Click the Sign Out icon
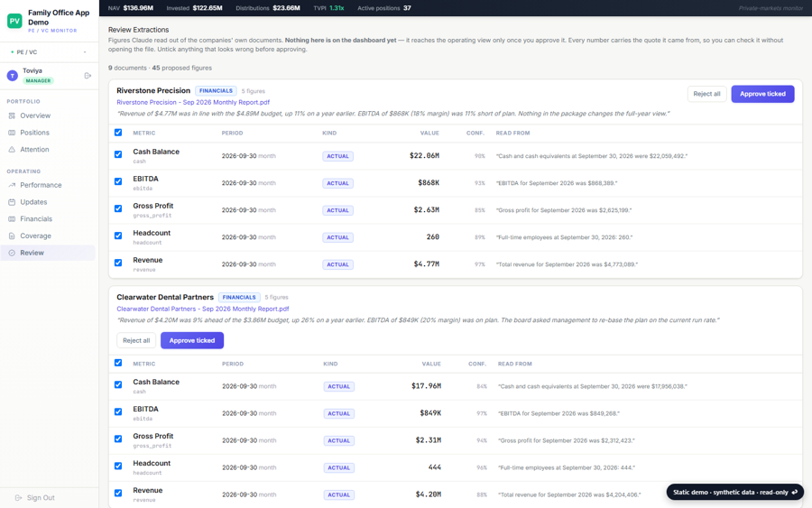Image resolution: width=812 pixels, height=508 pixels. click(x=18, y=498)
